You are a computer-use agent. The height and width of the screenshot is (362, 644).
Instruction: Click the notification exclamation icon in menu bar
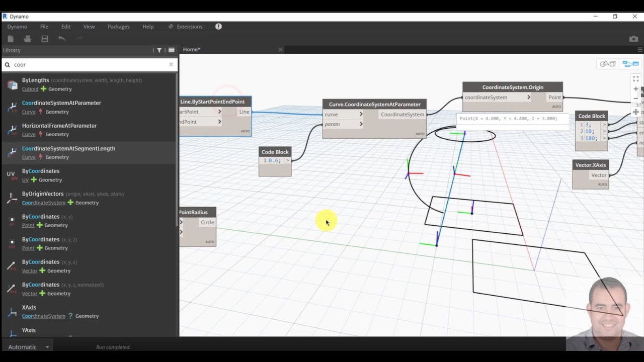(x=218, y=27)
